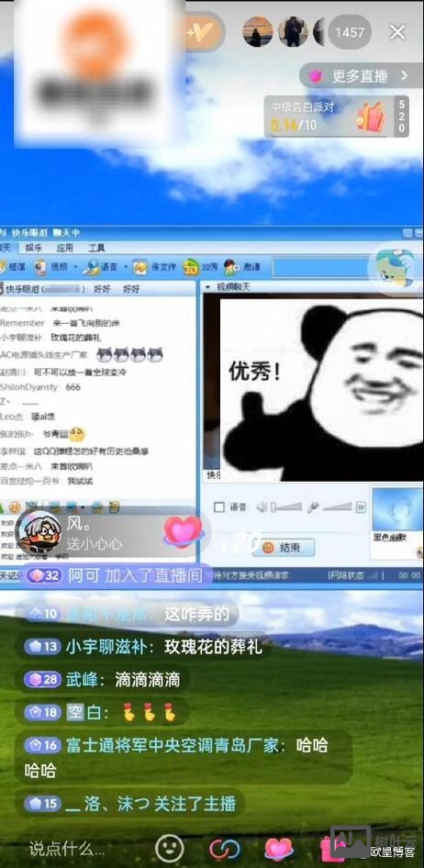Tap 富士通将军中央空调青岛厂家 哈哈哈哈 comment
Viewport: 424px width, 868px height.
click(x=183, y=757)
